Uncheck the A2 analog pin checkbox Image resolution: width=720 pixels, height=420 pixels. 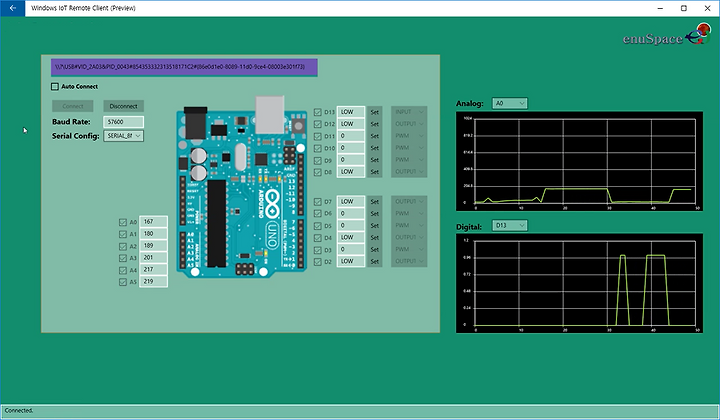123,246
